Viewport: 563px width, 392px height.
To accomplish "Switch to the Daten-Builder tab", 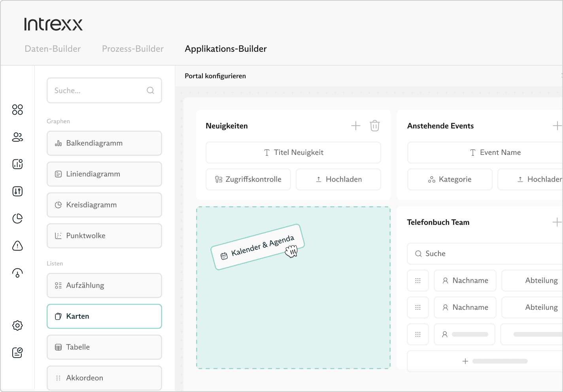I will tap(53, 49).
